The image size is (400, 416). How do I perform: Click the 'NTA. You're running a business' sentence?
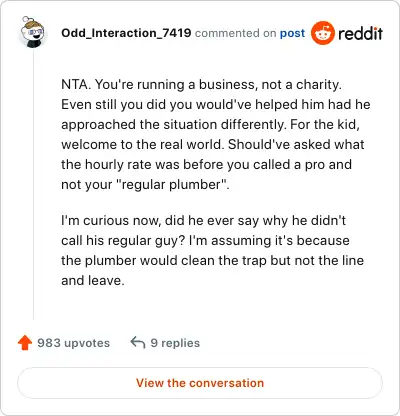click(x=201, y=85)
